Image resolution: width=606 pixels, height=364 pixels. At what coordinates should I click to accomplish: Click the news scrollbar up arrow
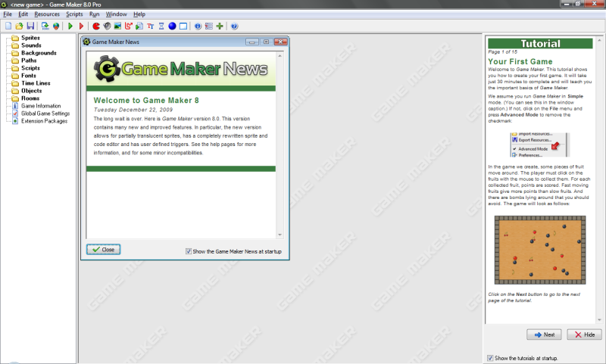point(280,56)
